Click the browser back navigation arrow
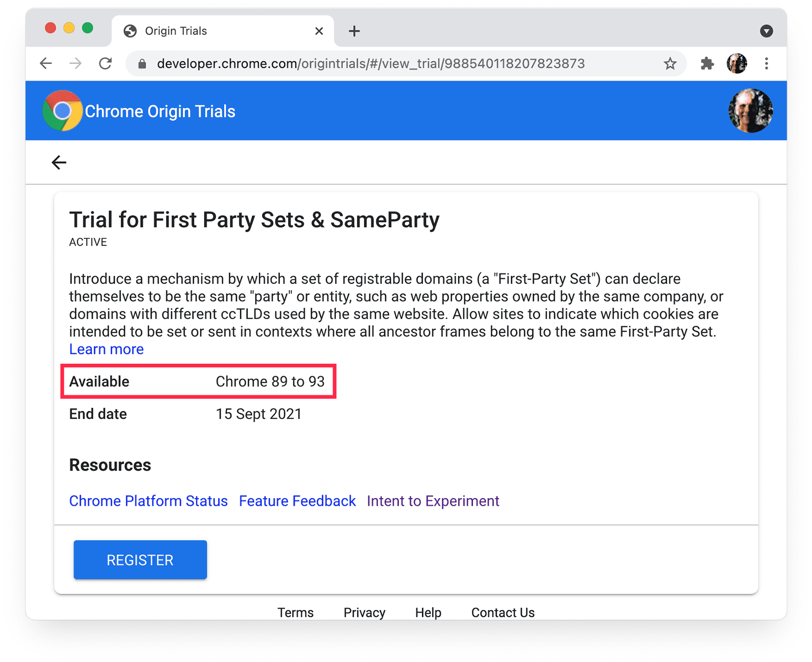812x662 pixels. (46, 63)
